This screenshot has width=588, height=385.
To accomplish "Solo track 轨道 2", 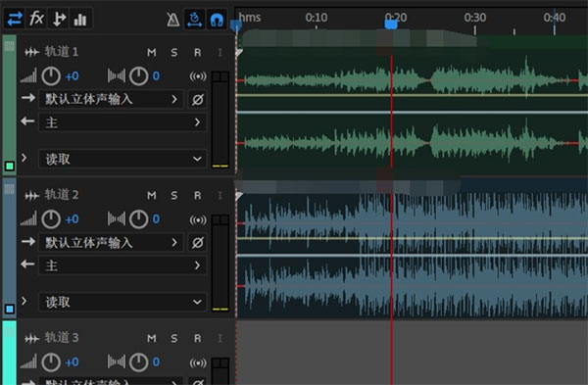I will click(174, 195).
